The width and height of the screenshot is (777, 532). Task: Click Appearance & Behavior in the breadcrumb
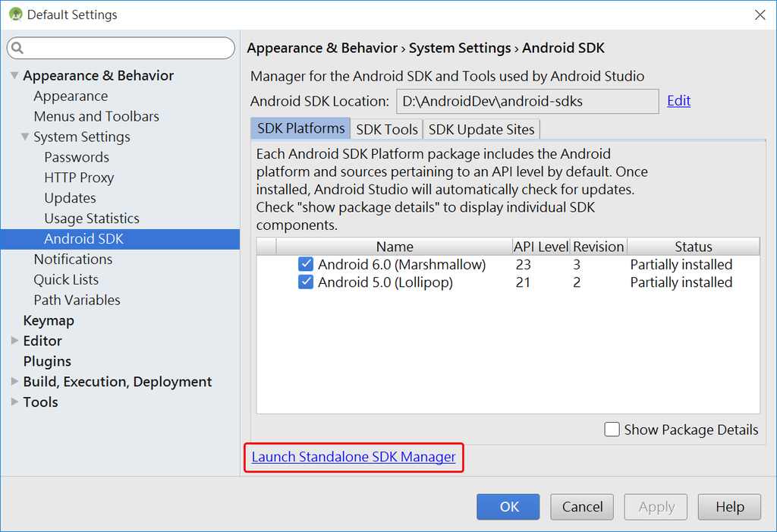pyautogui.click(x=322, y=48)
